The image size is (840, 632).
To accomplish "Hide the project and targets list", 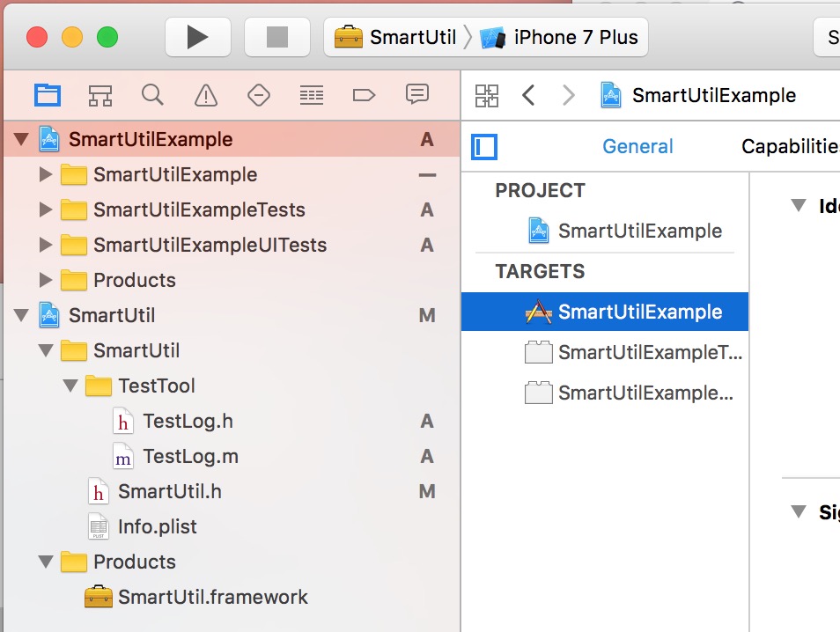I will click(x=484, y=146).
